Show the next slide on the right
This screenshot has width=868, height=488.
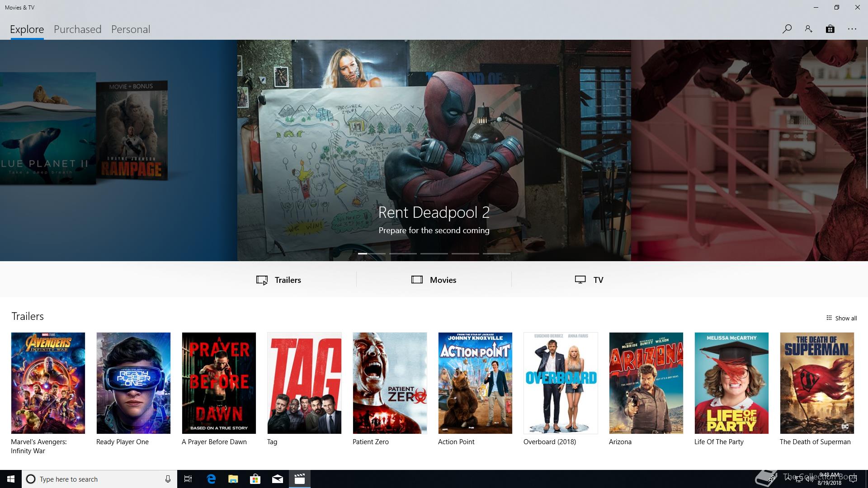point(749,150)
